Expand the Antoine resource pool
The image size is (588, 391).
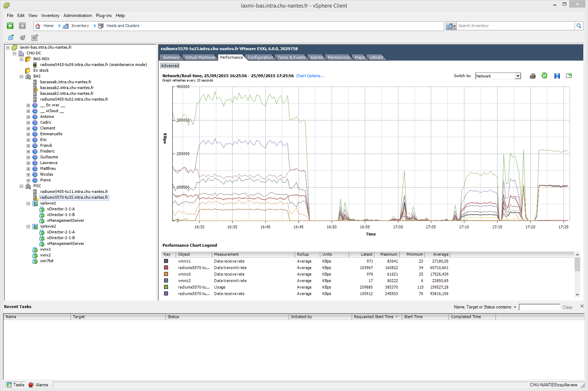pos(28,117)
